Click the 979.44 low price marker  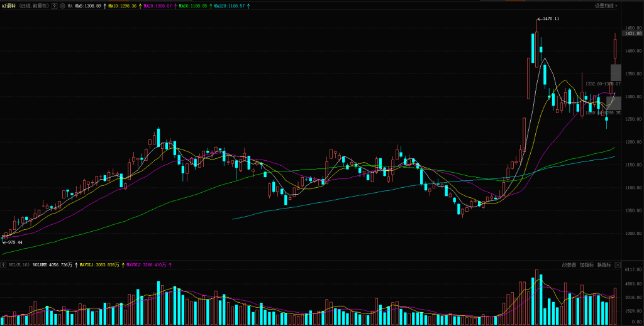pyautogui.click(x=14, y=242)
